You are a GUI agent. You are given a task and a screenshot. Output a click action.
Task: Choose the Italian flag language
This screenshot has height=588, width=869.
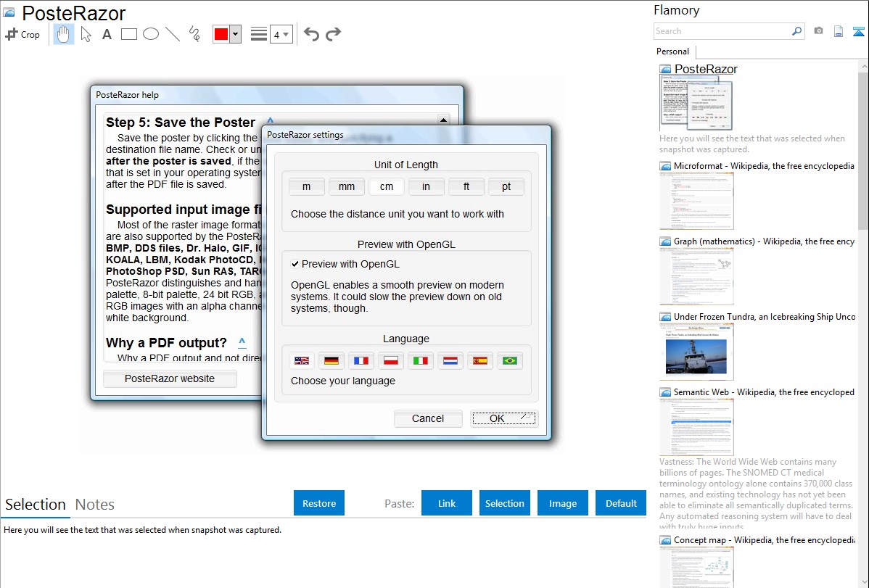421,361
